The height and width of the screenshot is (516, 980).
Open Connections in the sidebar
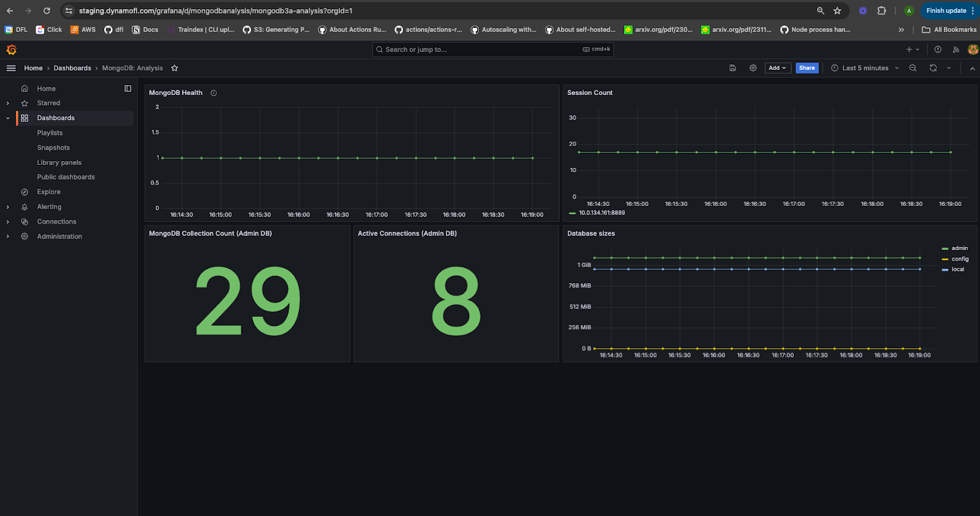click(x=56, y=222)
